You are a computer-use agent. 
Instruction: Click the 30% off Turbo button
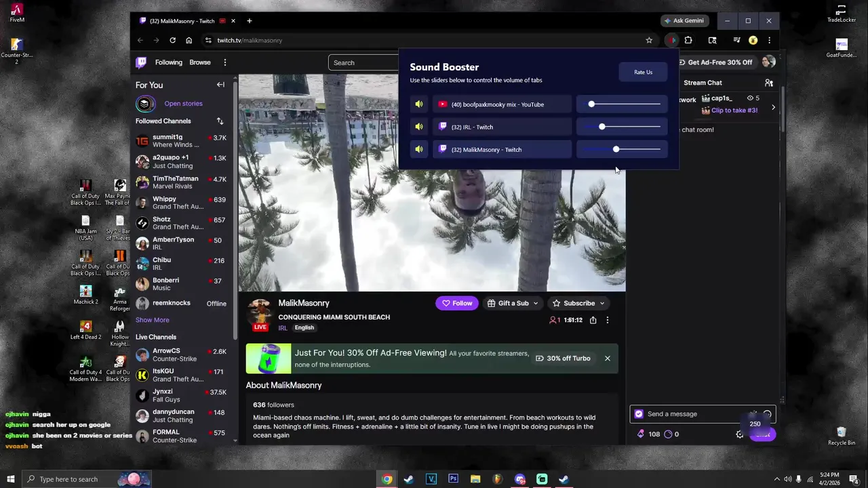(x=563, y=359)
